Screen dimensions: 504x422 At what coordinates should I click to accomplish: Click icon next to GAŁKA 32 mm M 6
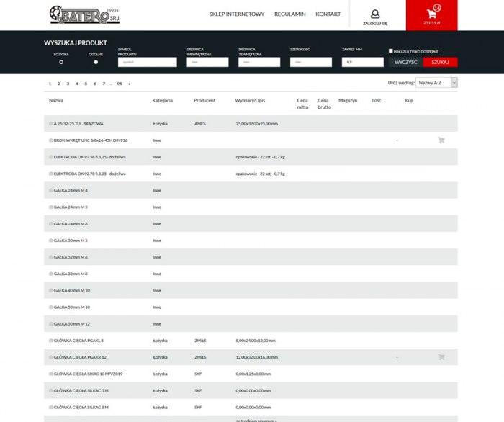click(51, 257)
